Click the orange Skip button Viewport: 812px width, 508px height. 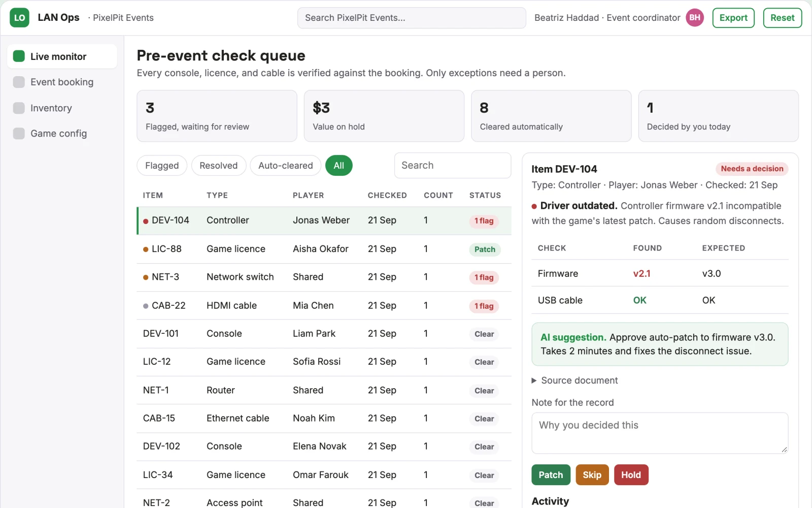[592, 475]
